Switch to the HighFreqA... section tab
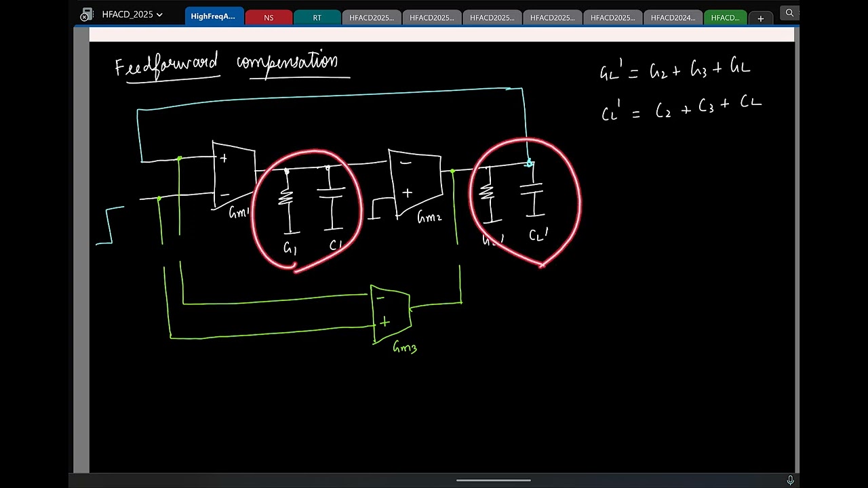The width and height of the screenshot is (868, 488). click(x=213, y=16)
